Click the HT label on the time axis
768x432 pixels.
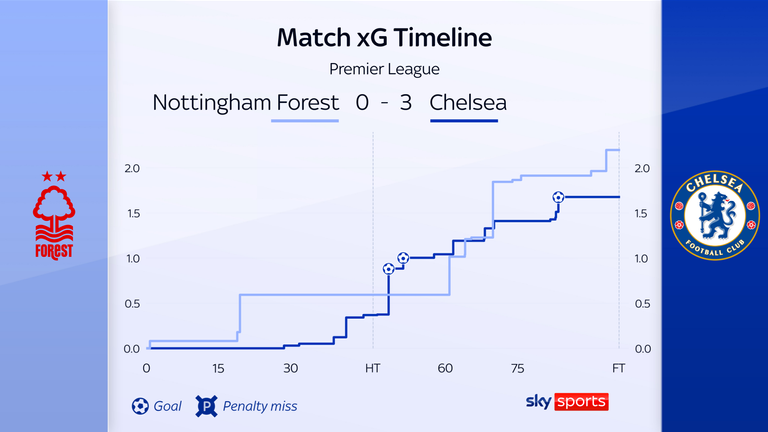[x=373, y=369]
